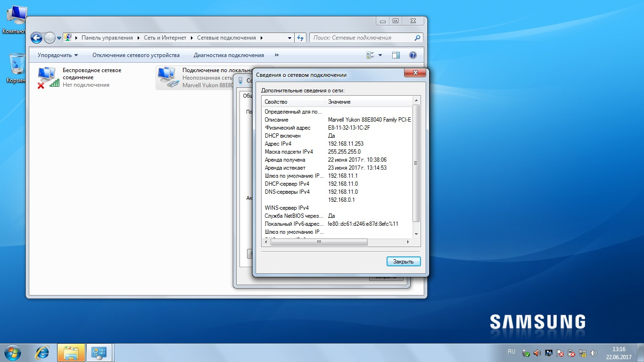This screenshot has width=644, height=362.
Task: Open Action Center flag tray icon
Action: pos(560,353)
